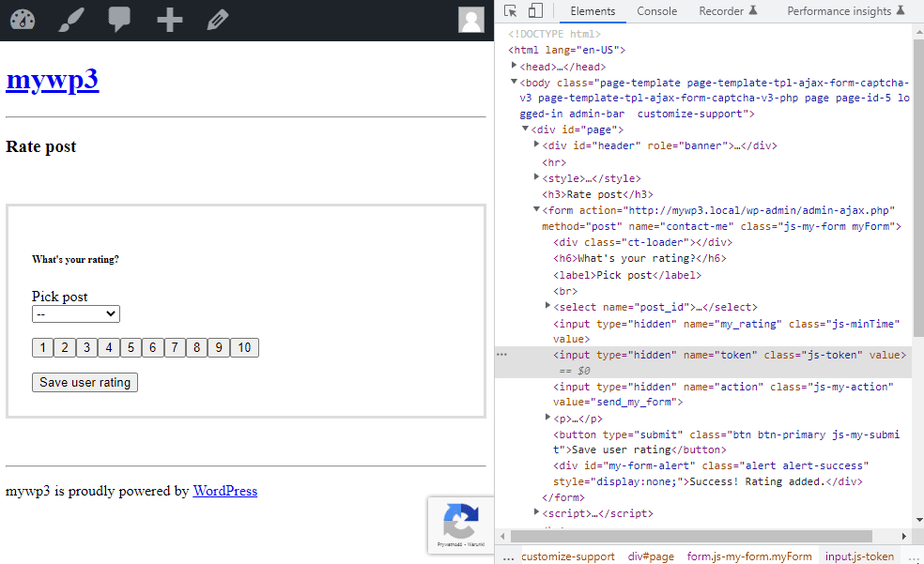
Task: Toggle the DevTools device toolbar icon
Action: coord(535,10)
